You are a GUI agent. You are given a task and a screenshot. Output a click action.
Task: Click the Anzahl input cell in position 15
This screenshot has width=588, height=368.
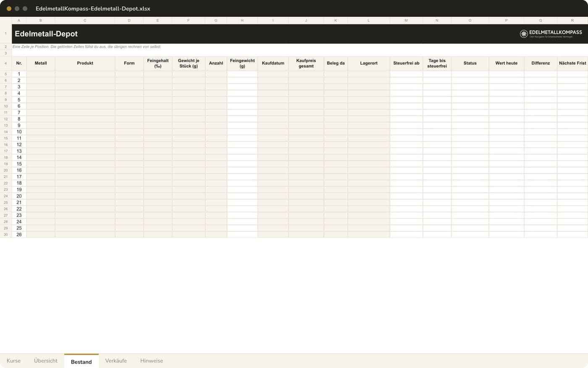coord(216,164)
